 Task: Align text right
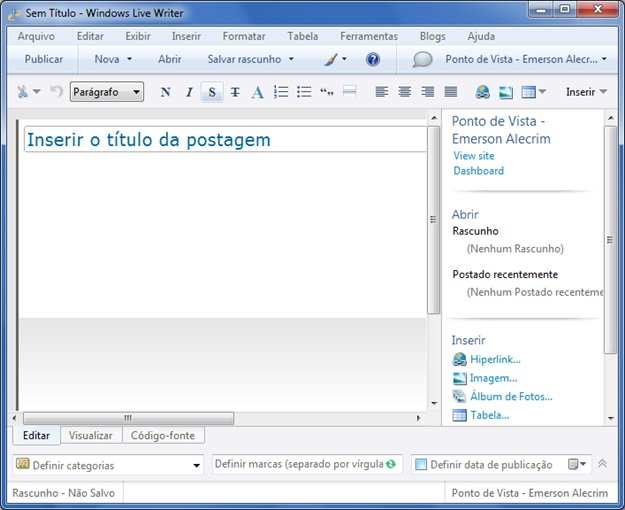tap(428, 92)
